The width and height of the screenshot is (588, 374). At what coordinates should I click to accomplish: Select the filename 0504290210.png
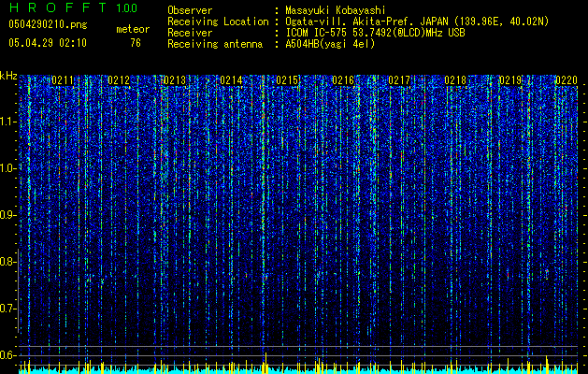click(48, 24)
